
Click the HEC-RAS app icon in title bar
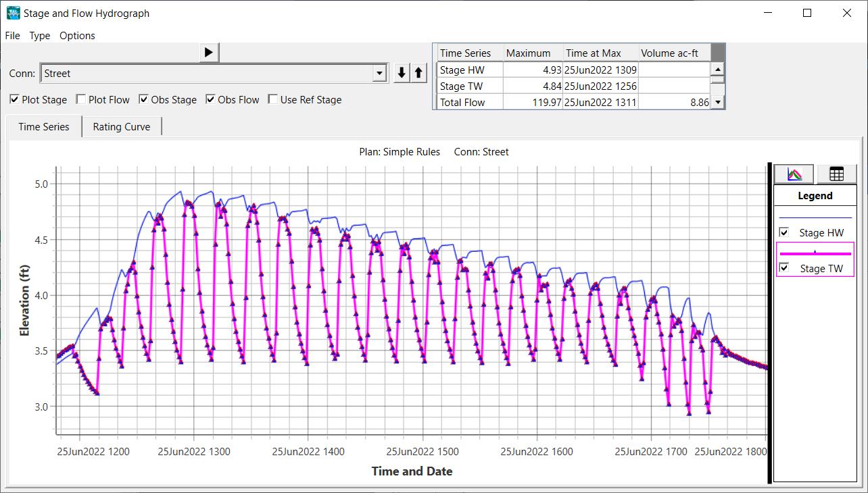[13, 13]
